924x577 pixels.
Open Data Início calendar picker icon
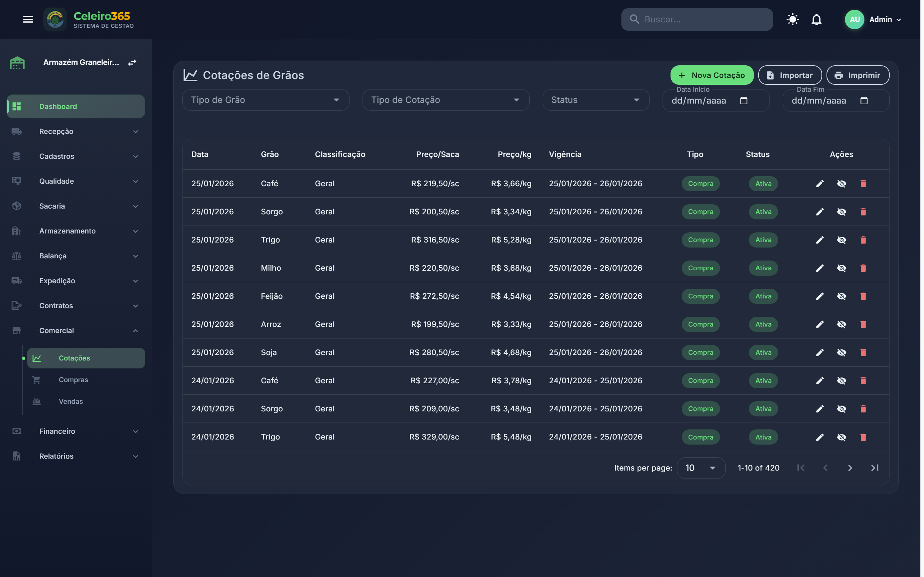pyautogui.click(x=743, y=100)
